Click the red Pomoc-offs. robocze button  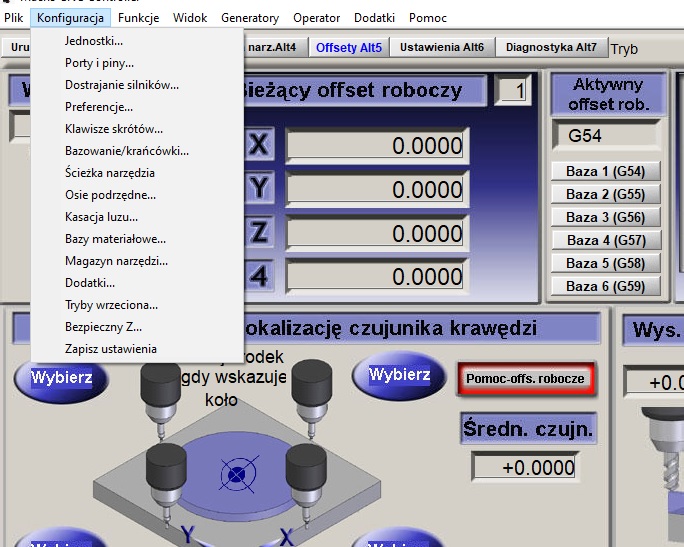point(526,379)
